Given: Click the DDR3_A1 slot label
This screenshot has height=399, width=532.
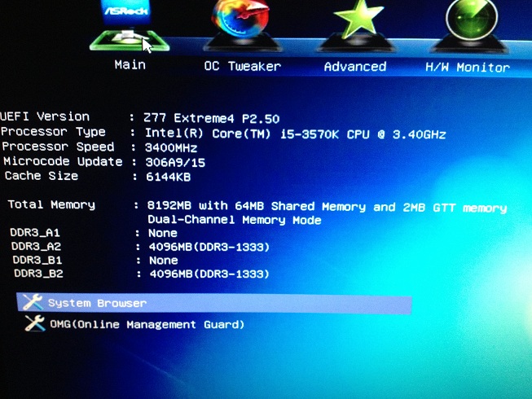Looking at the screenshot, I should coord(35,233).
